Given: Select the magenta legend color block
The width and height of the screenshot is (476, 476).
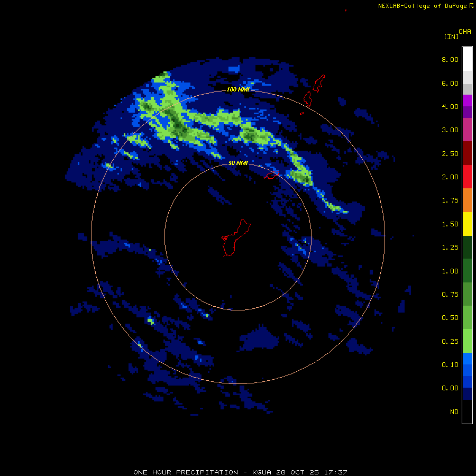Looking at the screenshot, I should coord(467,100).
